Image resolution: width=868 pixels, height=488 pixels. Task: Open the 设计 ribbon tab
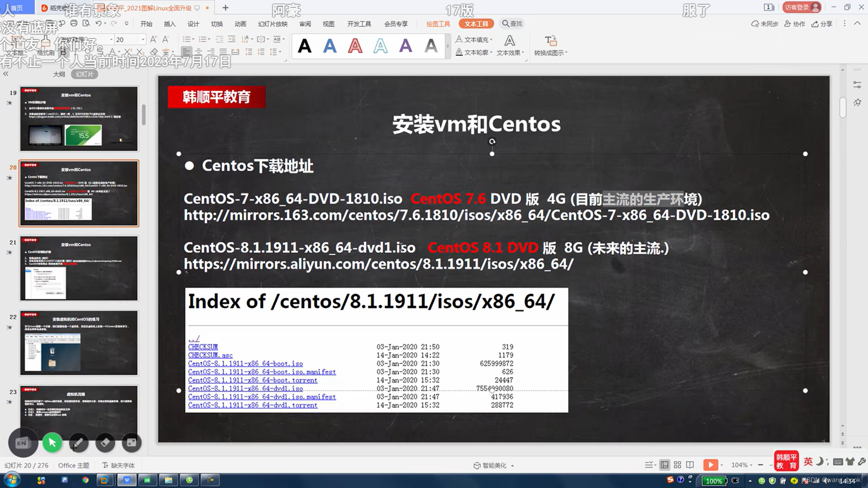193,23
